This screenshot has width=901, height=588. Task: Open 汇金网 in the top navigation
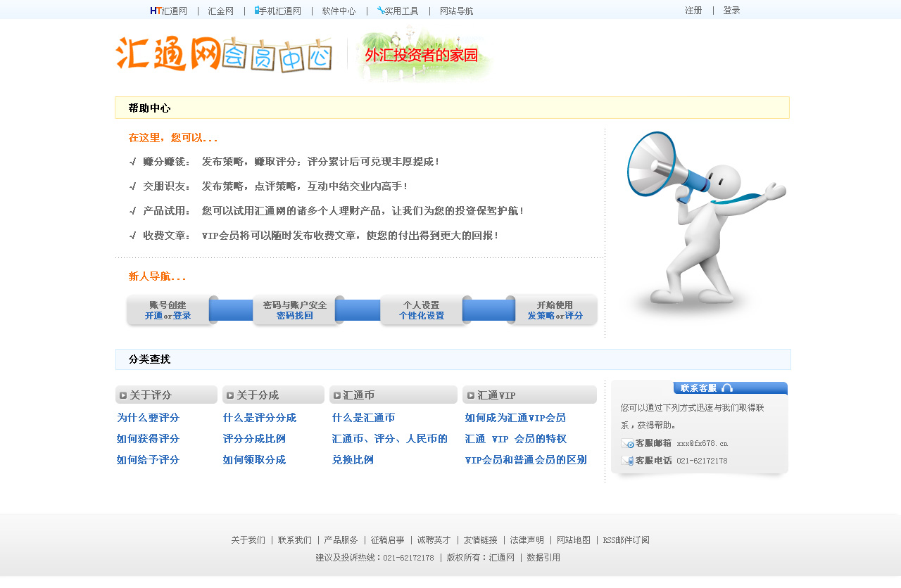pos(220,11)
